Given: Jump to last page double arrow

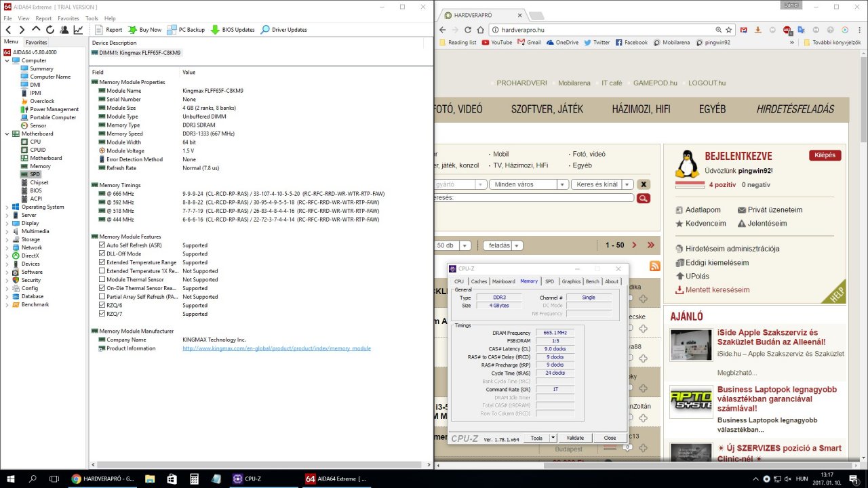Looking at the screenshot, I should (x=651, y=245).
